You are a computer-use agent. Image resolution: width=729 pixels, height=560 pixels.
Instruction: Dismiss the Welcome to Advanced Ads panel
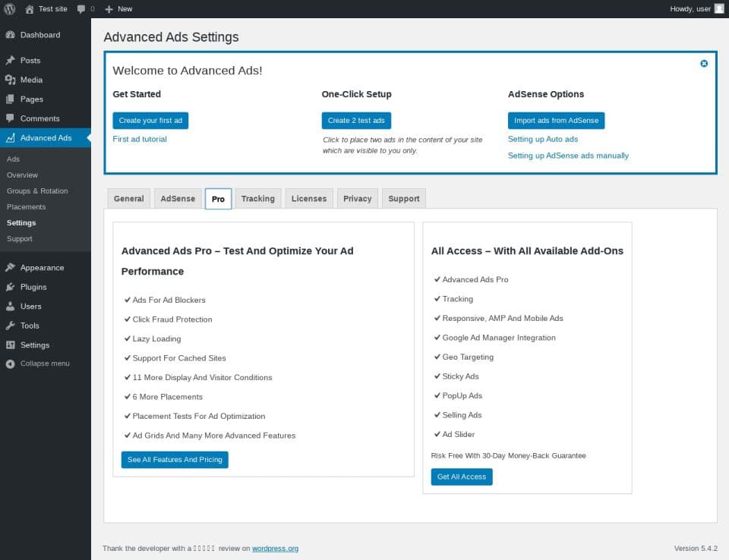pos(704,64)
